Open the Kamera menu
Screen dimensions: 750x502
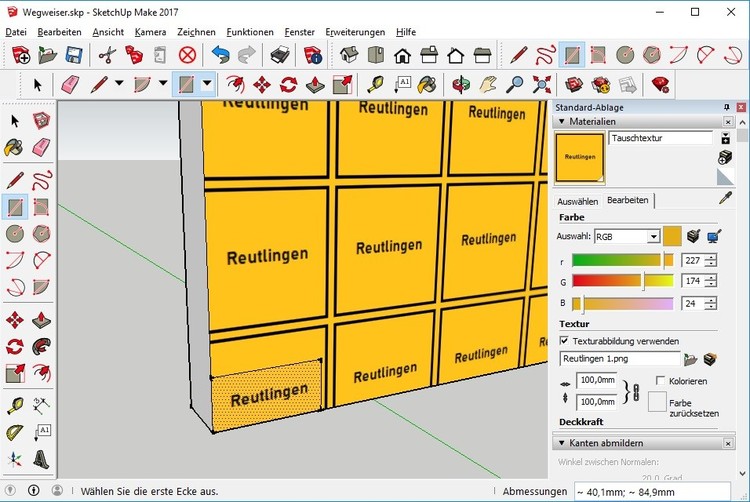tap(150, 32)
